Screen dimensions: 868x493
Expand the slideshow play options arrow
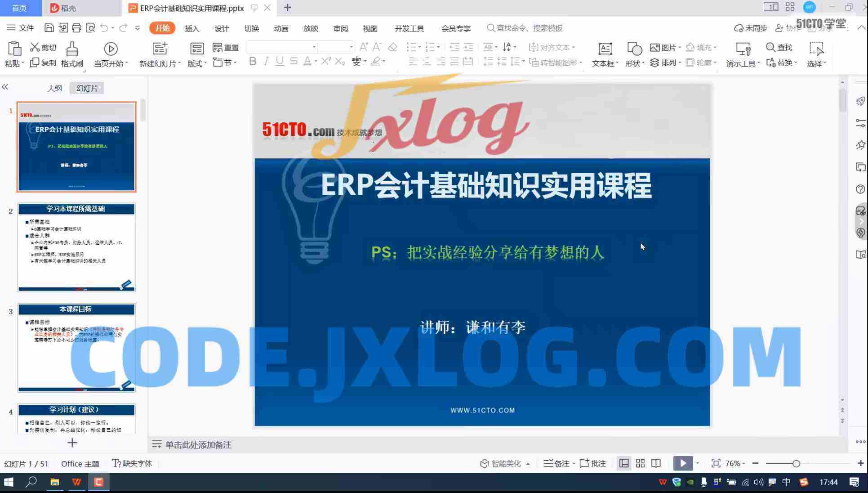697,463
